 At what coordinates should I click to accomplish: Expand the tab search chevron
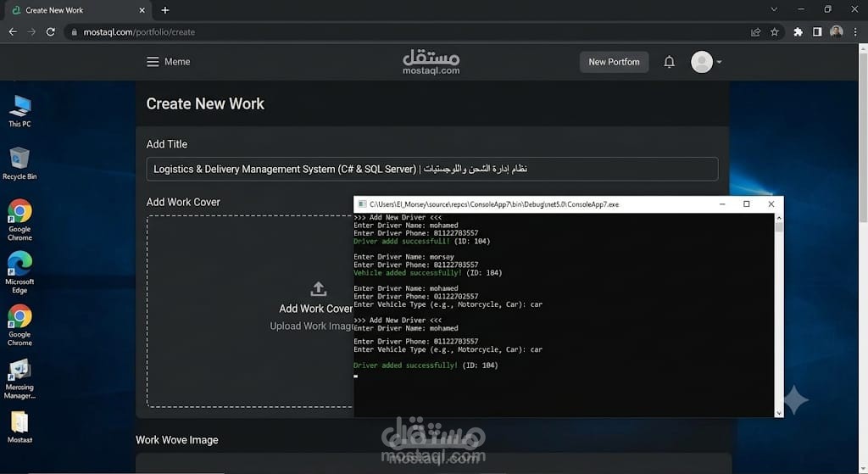(774, 9)
